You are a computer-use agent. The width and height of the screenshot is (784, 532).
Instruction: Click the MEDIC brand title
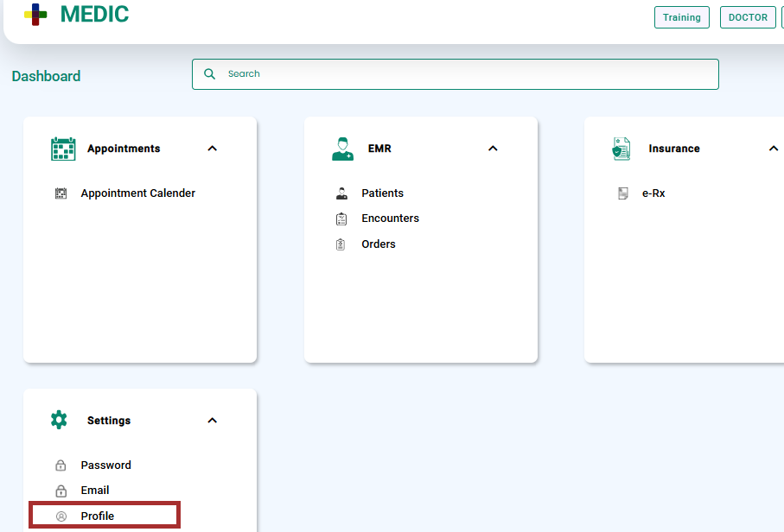click(94, 14)
